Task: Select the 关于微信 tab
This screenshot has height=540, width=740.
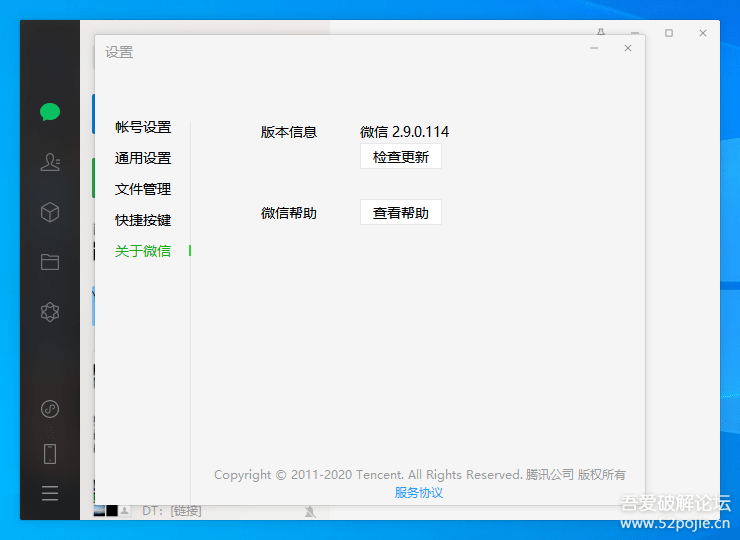Action: 143,251
